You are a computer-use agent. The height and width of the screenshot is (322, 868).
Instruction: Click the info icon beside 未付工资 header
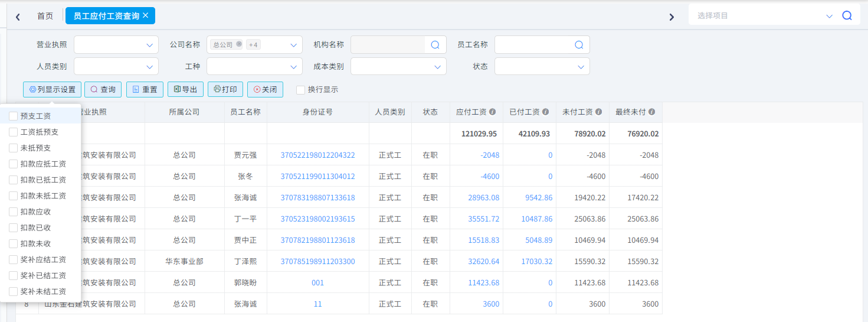tap(598, 112)
